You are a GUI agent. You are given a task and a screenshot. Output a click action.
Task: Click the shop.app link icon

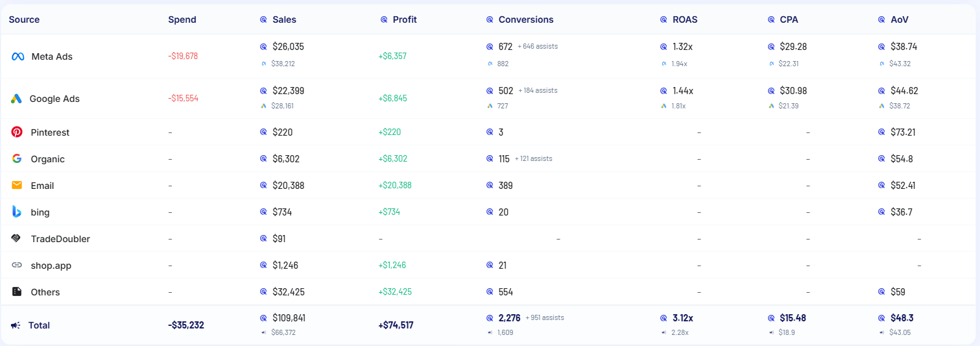17,266
